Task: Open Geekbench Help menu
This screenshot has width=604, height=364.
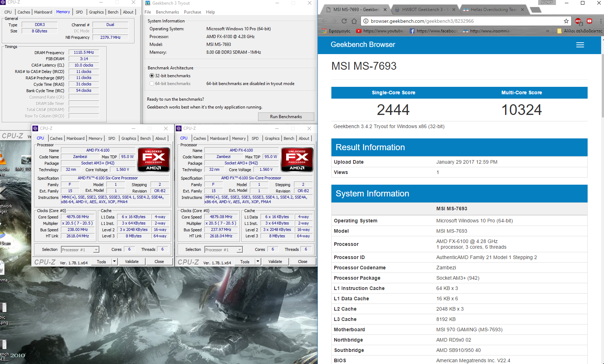Action: [x=210, y=12]
